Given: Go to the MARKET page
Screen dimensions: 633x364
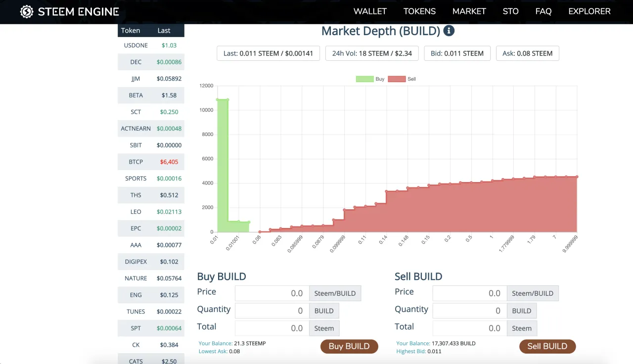Looking at the screenshot, I should click(x=469, y=11).
